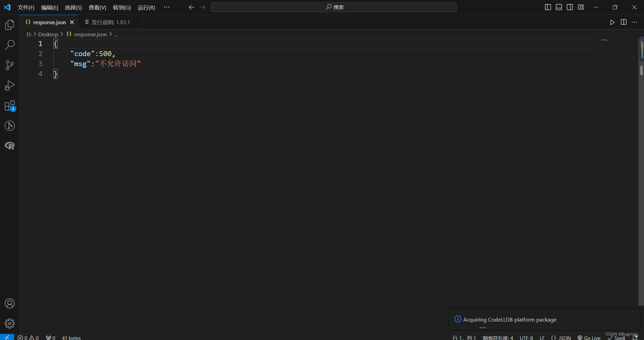
Task: Open the Manage gear icon
Action: click(10, 324)
